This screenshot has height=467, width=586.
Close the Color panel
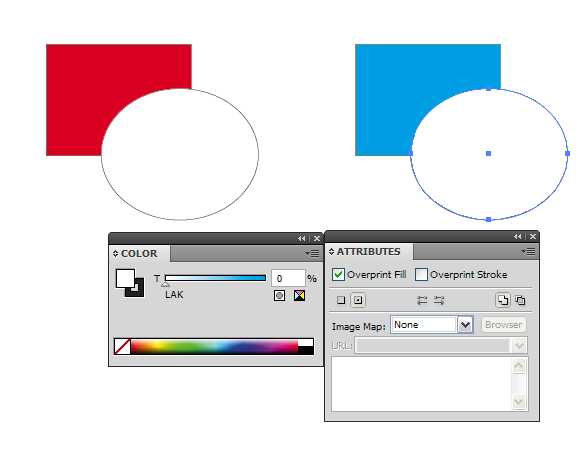point(317,238)
